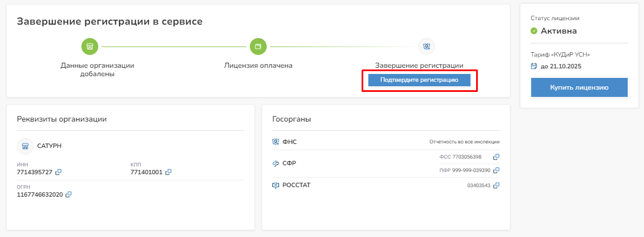Click the САТУРН organization name
The width and height of the screenshot is (644, 237).
[49, 146]
